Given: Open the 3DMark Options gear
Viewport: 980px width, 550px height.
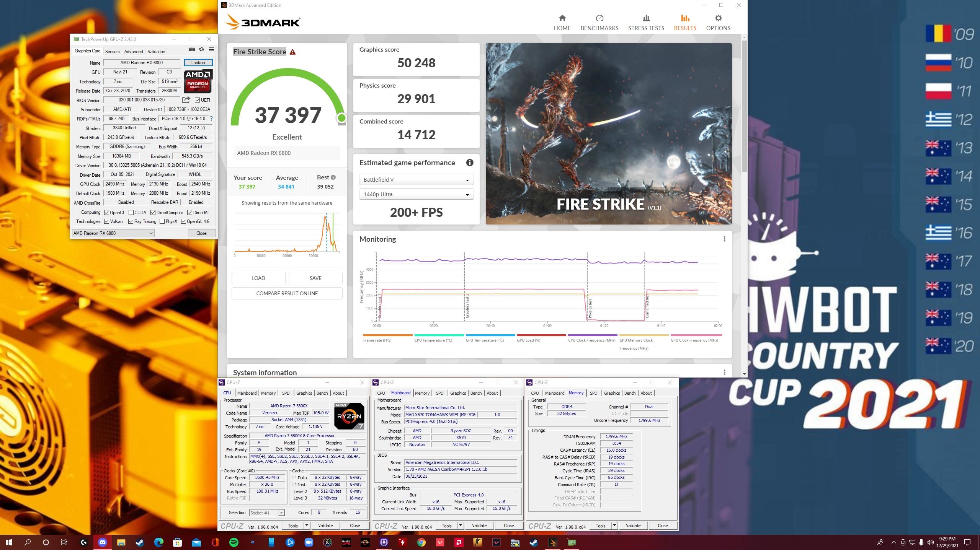Looking at the screenshot, I should [718, 23].
